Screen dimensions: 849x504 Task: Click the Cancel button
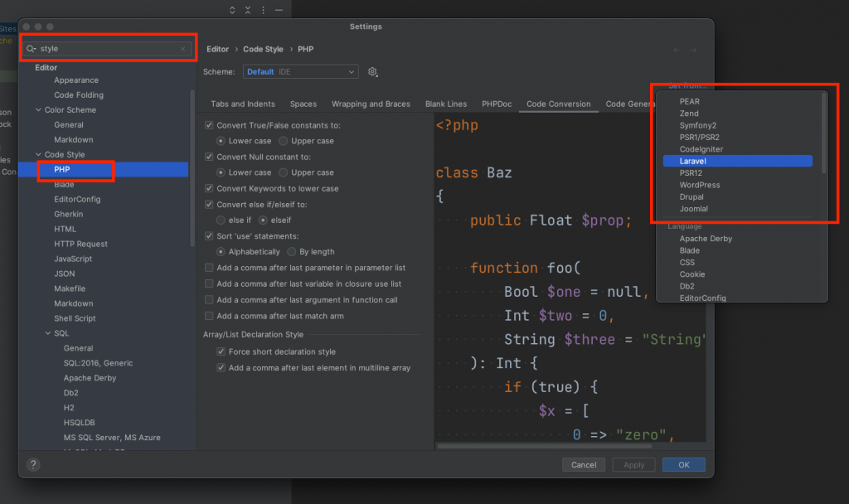tap(584, 465)
